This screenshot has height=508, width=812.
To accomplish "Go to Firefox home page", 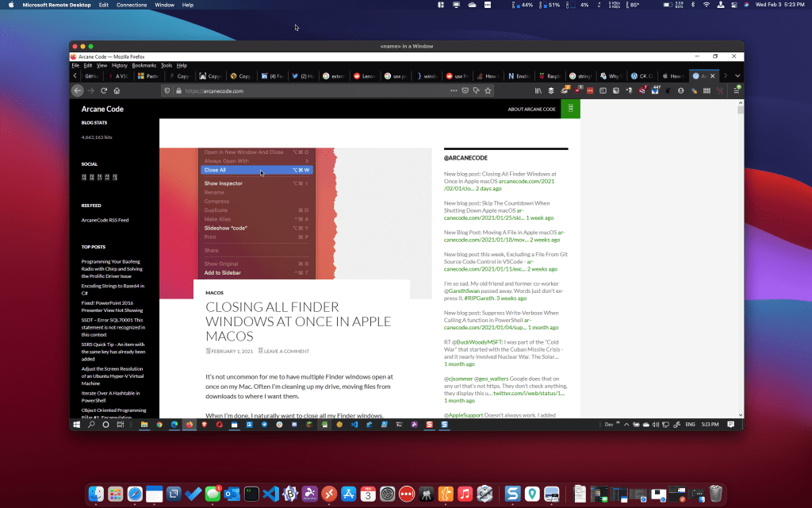I will tap(118, 90).
